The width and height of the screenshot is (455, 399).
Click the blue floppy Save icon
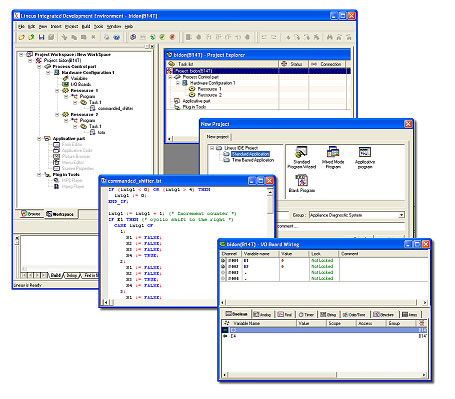coord(41,37)
